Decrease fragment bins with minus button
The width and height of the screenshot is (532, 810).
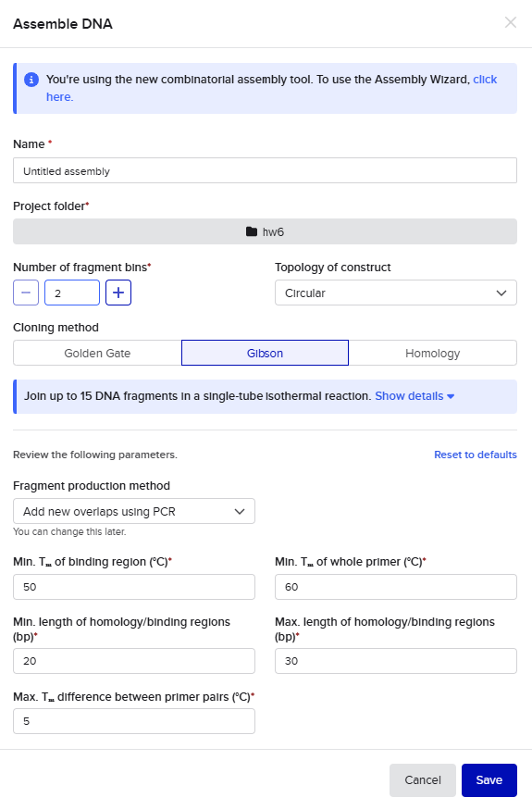(x=26, y=293)
